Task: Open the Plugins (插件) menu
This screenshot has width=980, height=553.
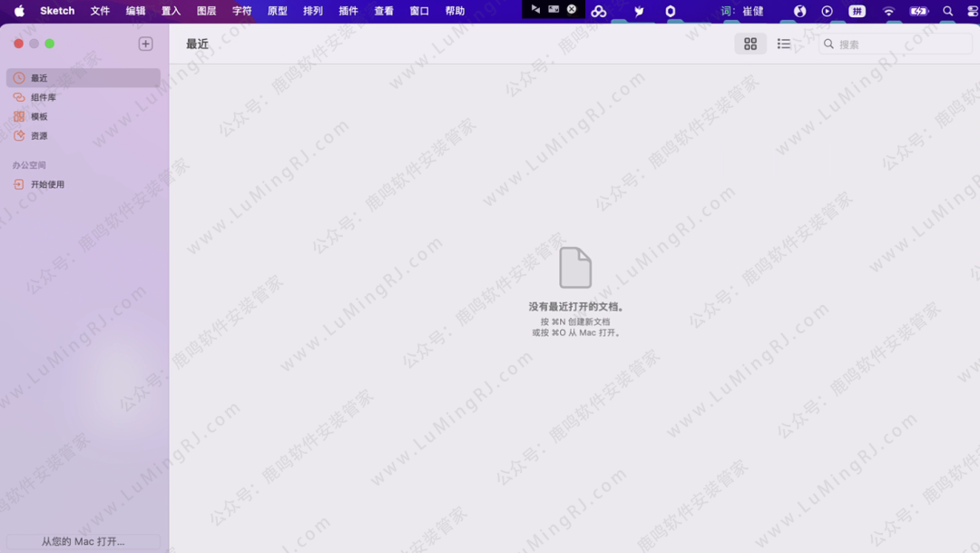Action: pos(348,11)
